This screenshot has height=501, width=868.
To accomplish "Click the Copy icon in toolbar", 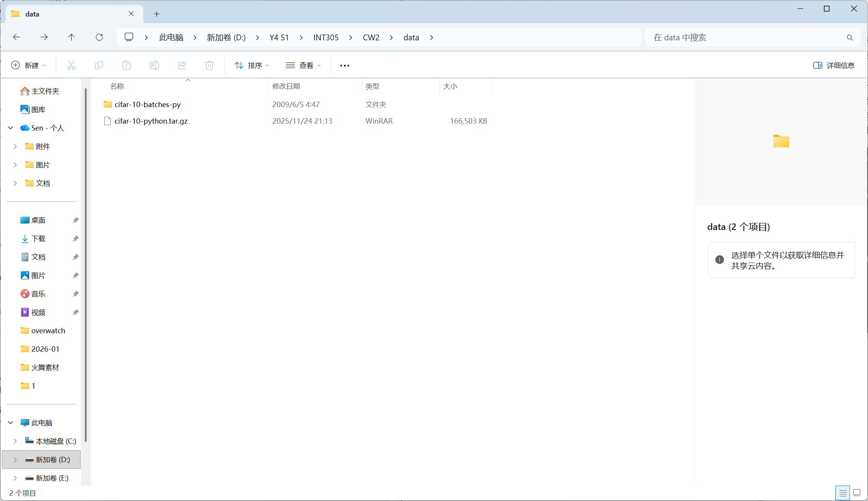I will tap(99, 65).
